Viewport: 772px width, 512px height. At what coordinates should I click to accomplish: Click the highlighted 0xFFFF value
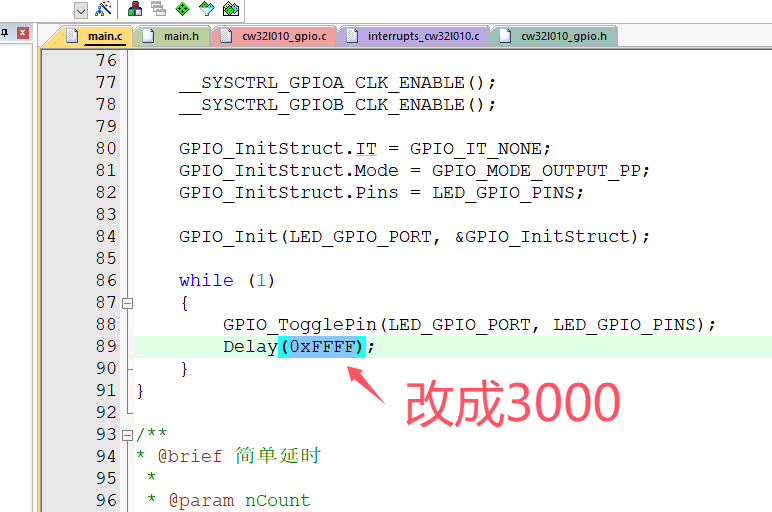(322, 346)
